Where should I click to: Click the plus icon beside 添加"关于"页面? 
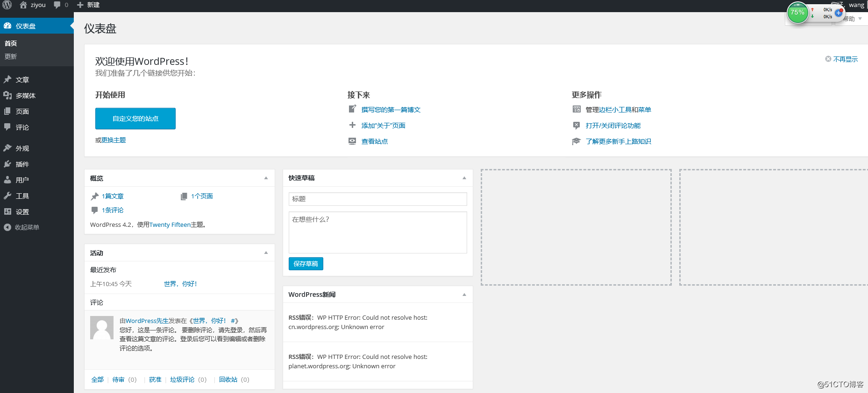coord(352,125)
